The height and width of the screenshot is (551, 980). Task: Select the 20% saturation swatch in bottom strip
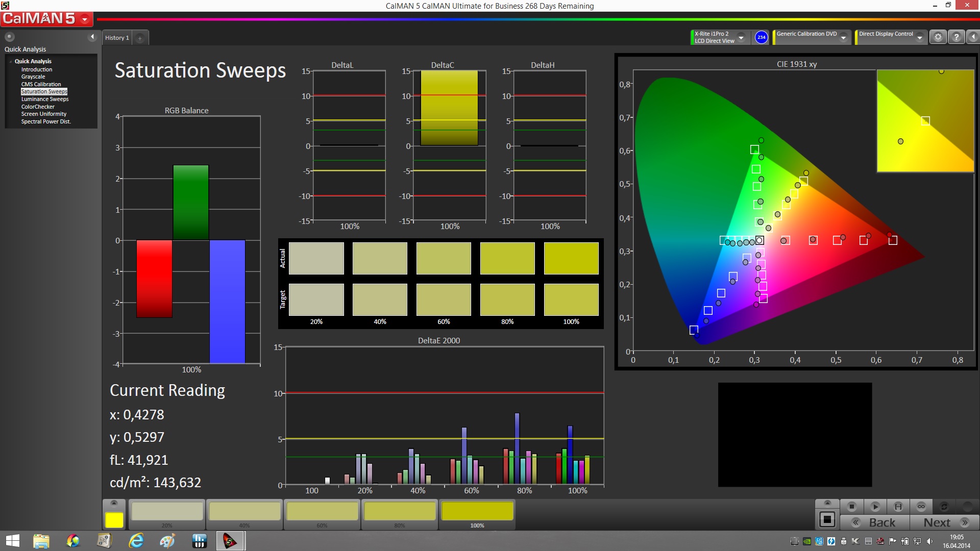[167, 514]
